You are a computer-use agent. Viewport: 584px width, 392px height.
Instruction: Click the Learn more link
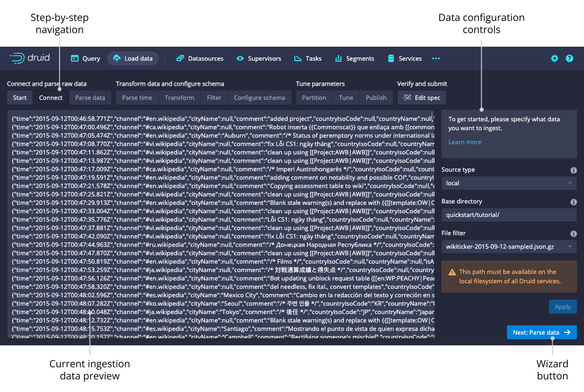[x=465, y=142]
